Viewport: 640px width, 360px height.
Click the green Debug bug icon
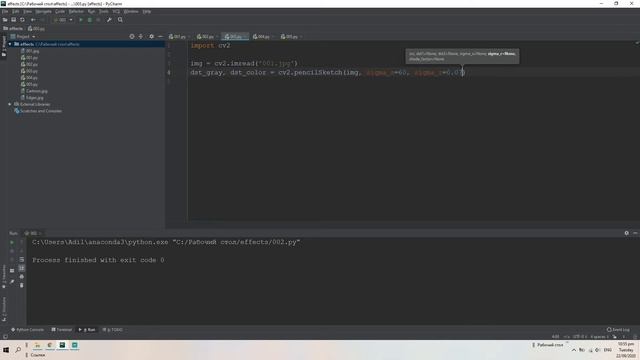pyautogui.click(x=90, y=20)
